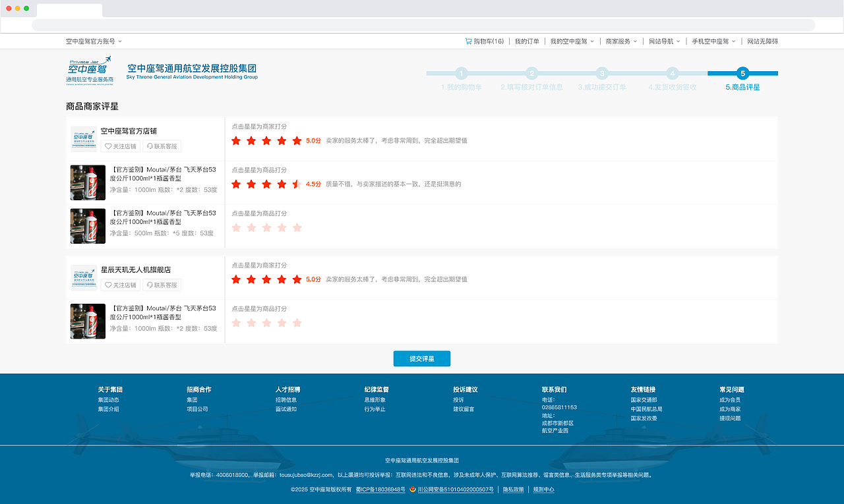Go to step 2 填写核对订单信息
844x504 pixels.
click(x=531, y=80)
